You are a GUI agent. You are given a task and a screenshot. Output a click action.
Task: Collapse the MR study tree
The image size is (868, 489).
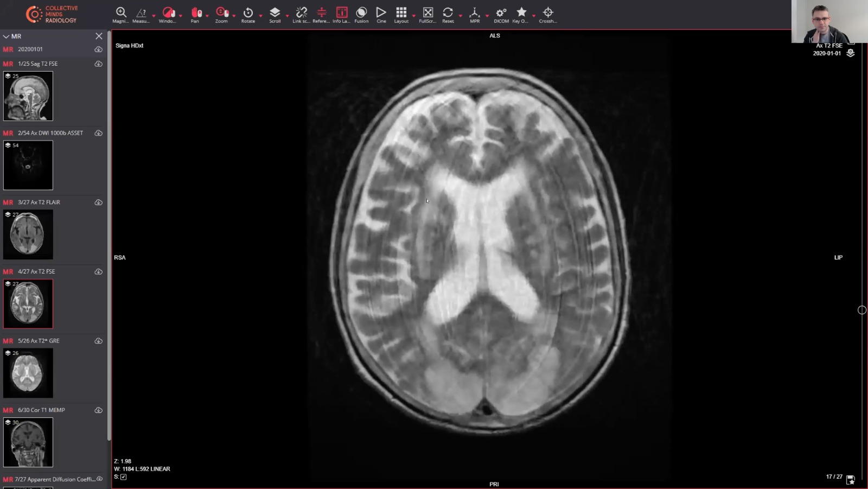pyautogui.click(x=5, y=36)
